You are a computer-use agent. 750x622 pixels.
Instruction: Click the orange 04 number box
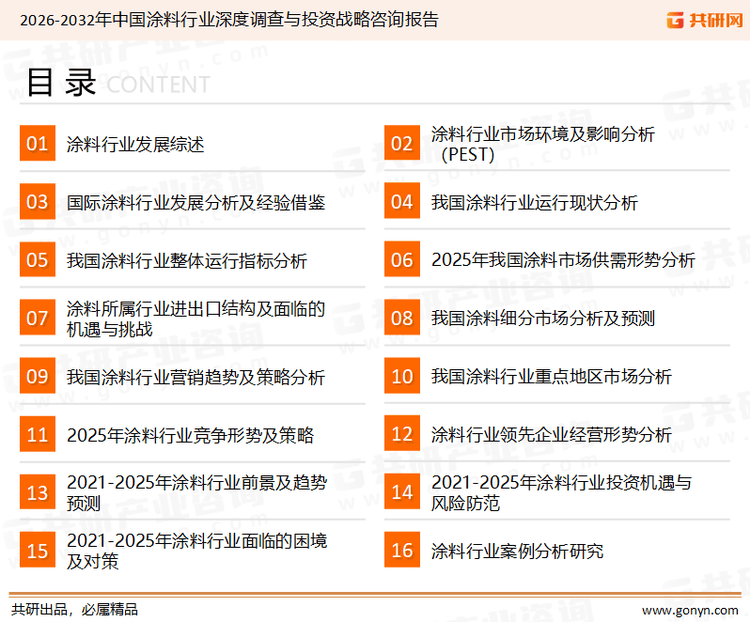pos(402,201)
